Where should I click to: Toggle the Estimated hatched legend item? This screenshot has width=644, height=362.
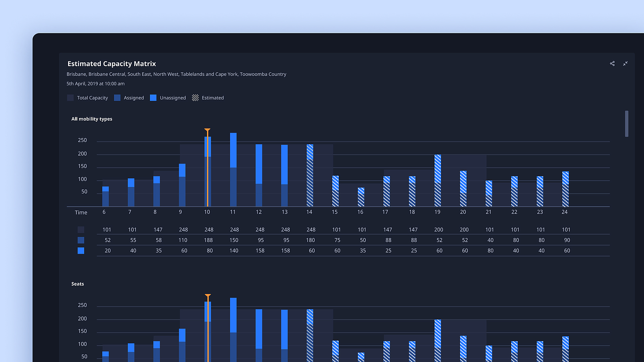click(x=207, y=98)
